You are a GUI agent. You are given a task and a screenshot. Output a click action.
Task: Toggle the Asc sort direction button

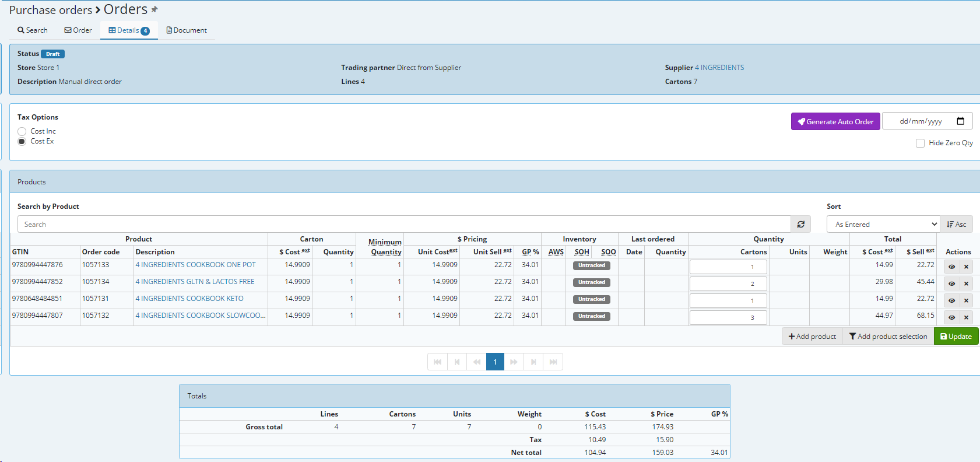pos(956,224)
